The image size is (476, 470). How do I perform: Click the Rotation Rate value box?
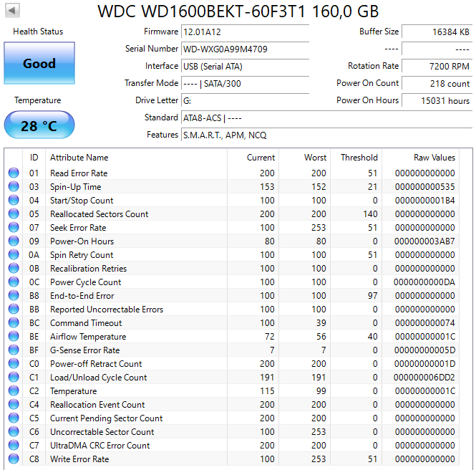pos(437,66)
